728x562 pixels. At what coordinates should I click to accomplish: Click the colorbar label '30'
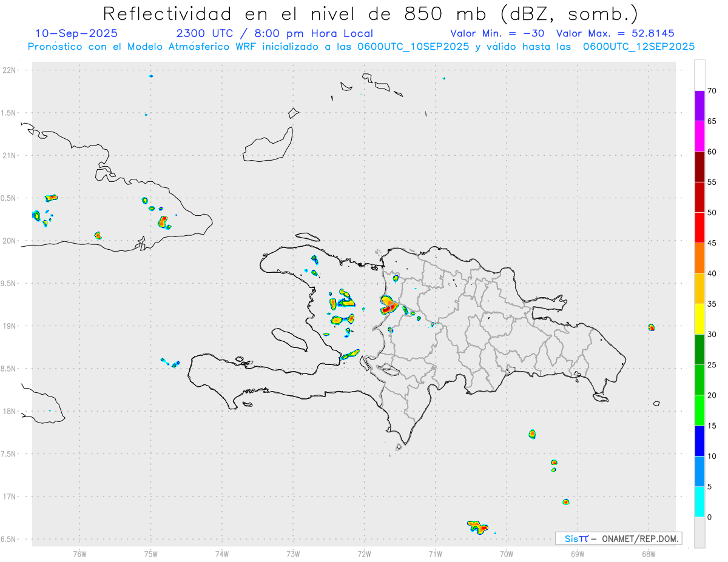click(712, 335)
